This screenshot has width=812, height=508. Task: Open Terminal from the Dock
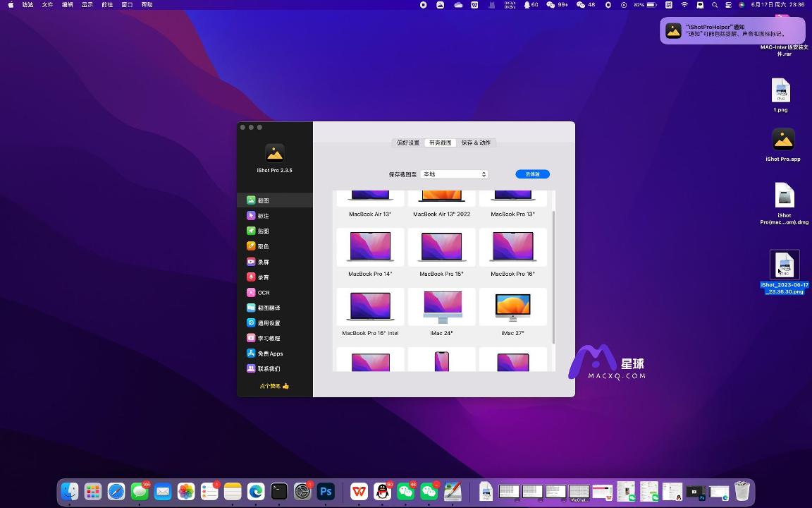tap(279, 491)
